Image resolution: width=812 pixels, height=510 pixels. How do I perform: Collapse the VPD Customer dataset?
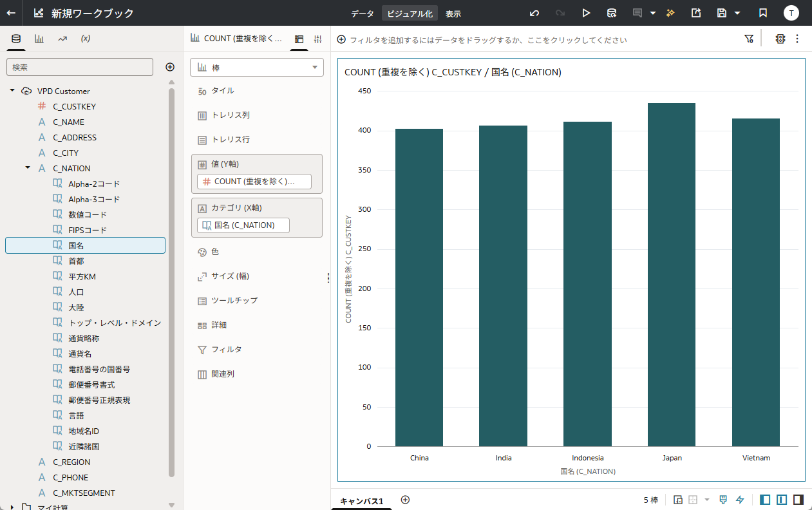tap(12, 91)
